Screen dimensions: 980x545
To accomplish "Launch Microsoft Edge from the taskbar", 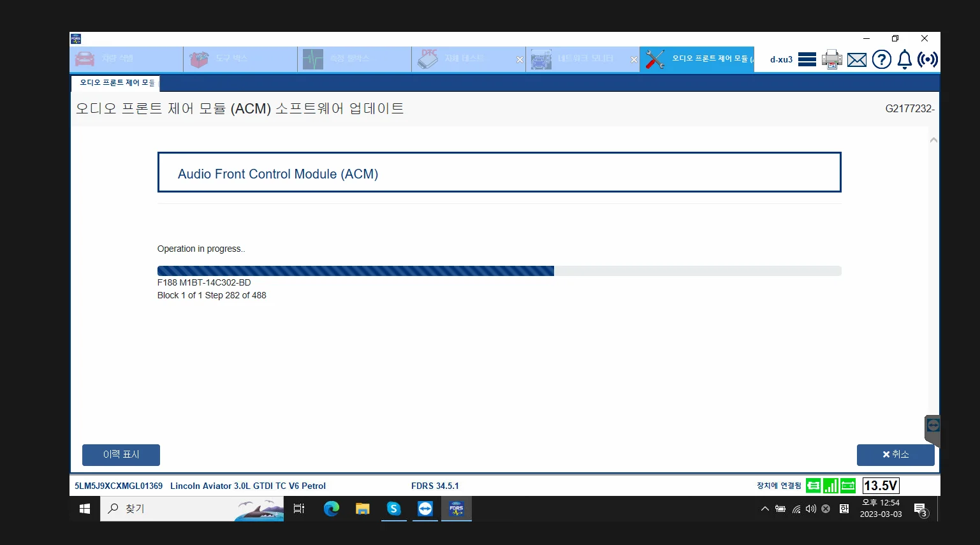I will [x=332, y=509].
